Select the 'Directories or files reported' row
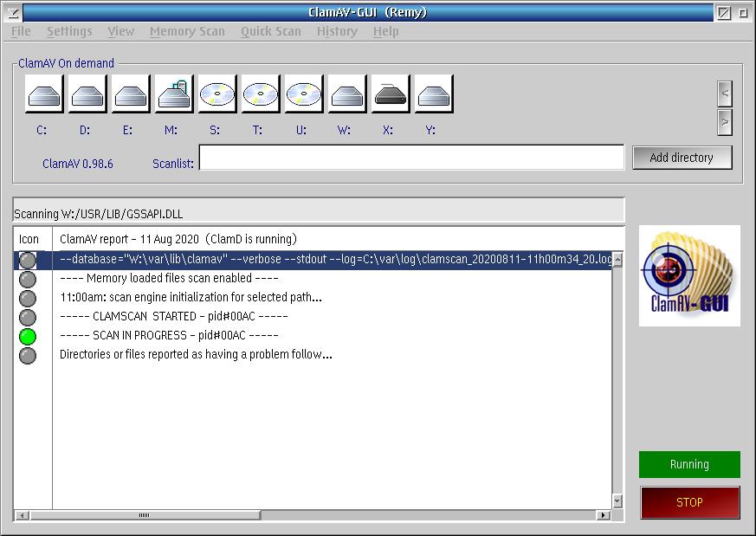 [x=313, y=355]
